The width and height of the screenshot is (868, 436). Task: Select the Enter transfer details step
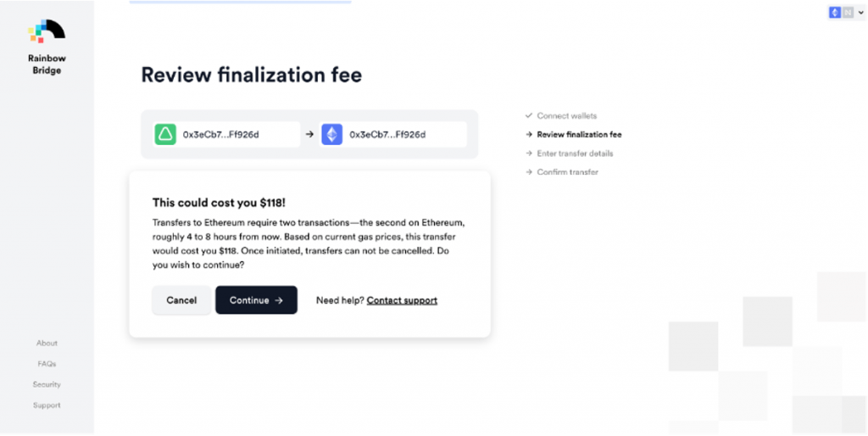(575, 154)
